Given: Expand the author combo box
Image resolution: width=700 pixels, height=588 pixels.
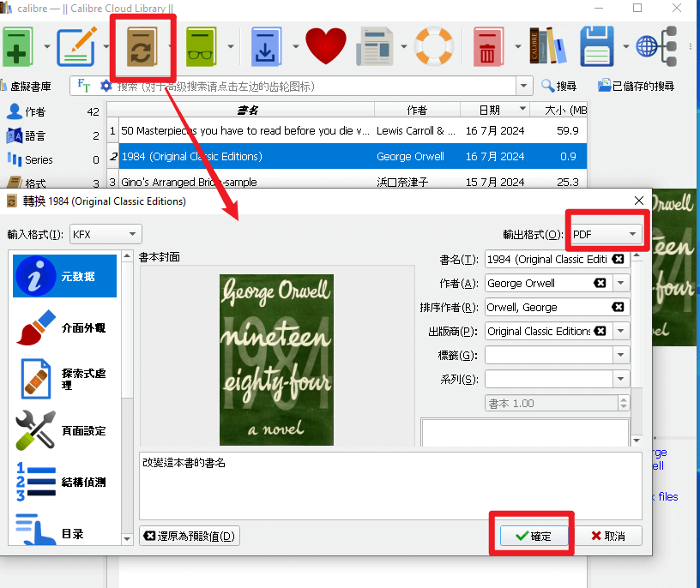Looking at the screenshot, I should pyautogui.click(x=621, y=283).
